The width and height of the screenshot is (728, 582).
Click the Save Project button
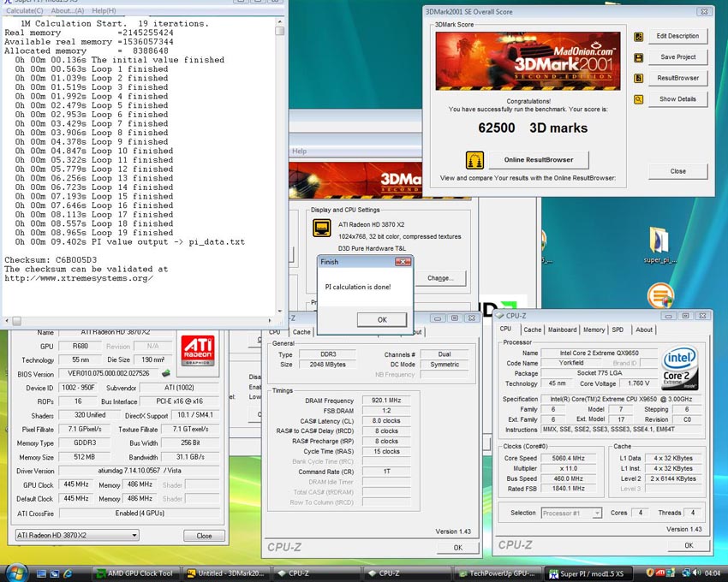click(x=677, y=57)
